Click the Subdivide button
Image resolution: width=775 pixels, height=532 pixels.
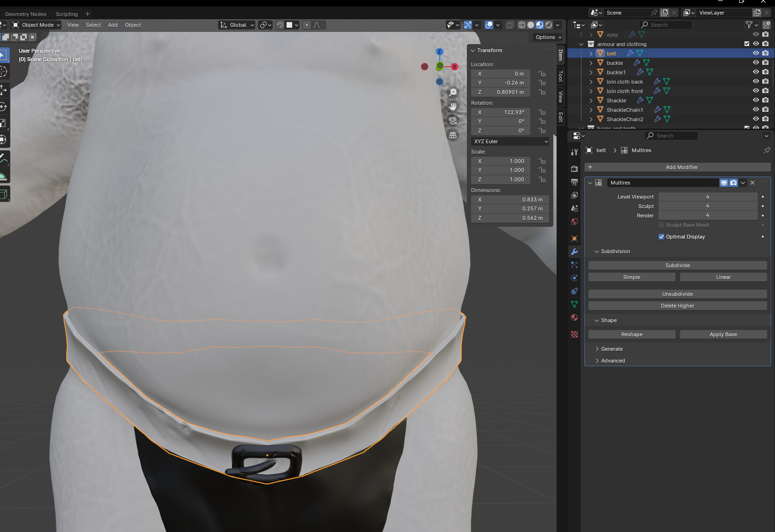coord(677,265)
